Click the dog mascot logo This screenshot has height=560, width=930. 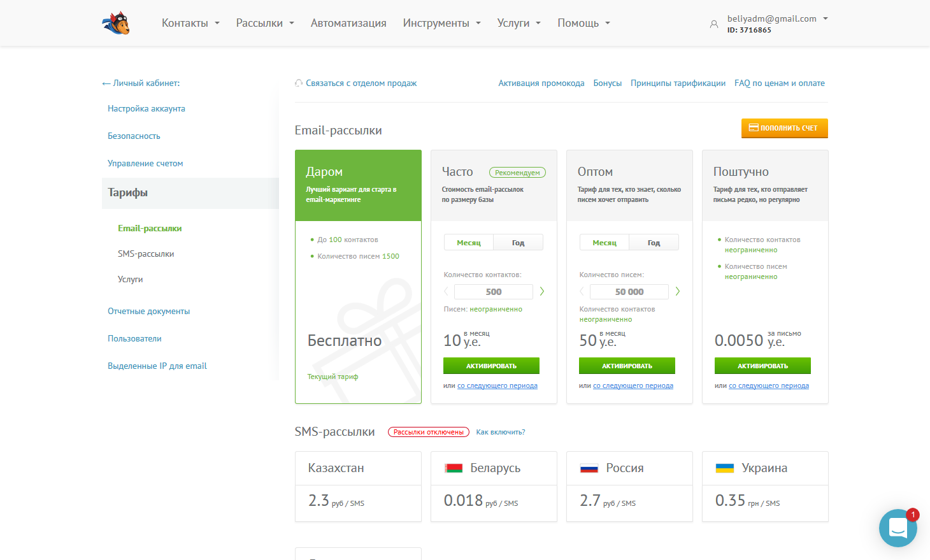[116, 23]
